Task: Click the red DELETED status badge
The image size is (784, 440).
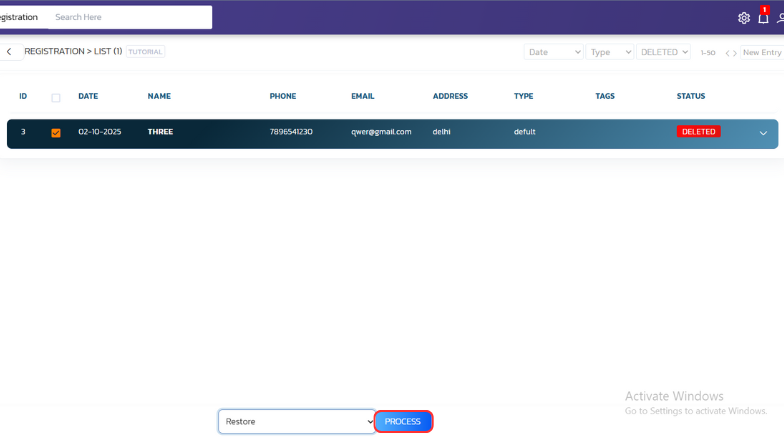Action: (698, 131)
